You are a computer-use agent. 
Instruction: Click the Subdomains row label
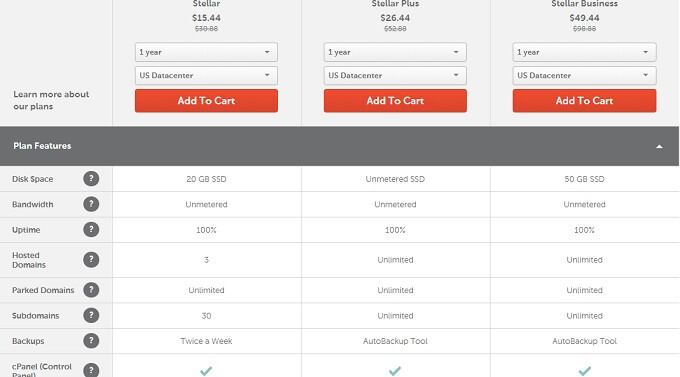[x=36, y=316]
